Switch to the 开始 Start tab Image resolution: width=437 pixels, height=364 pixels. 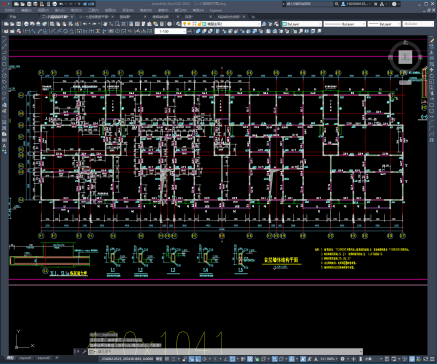coord(13,16)
